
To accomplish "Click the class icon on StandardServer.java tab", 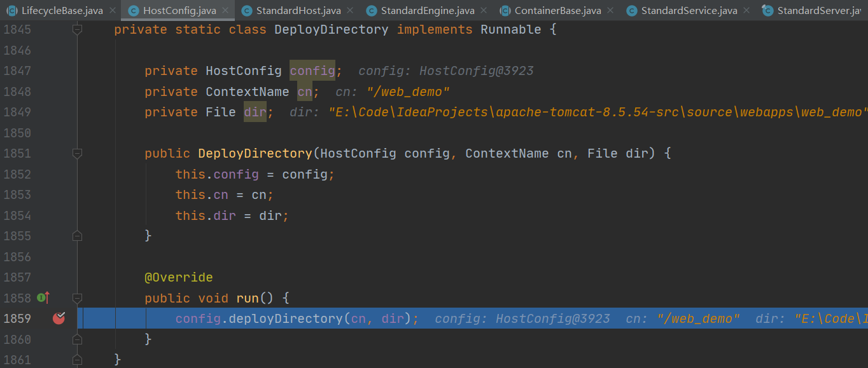I will click(767, 11).
